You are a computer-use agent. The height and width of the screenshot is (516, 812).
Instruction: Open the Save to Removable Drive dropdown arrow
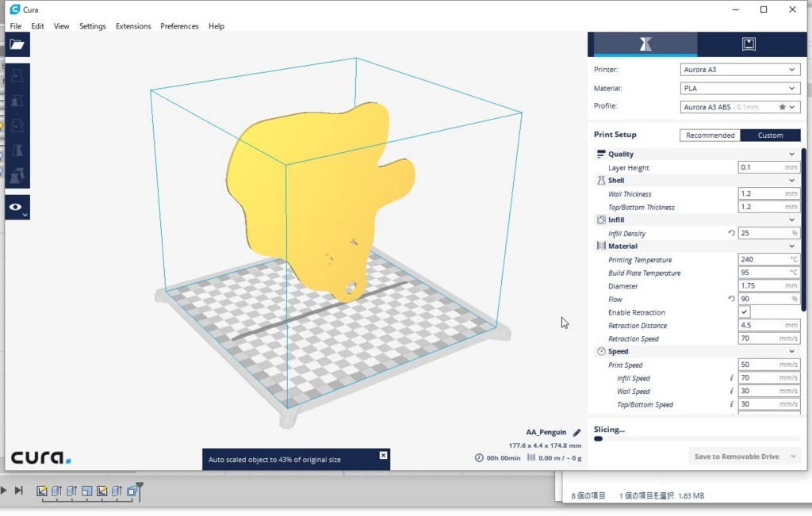(793, 457)
